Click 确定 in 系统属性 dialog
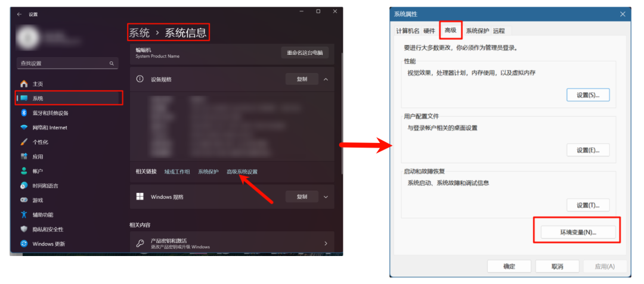 (509, 266)
